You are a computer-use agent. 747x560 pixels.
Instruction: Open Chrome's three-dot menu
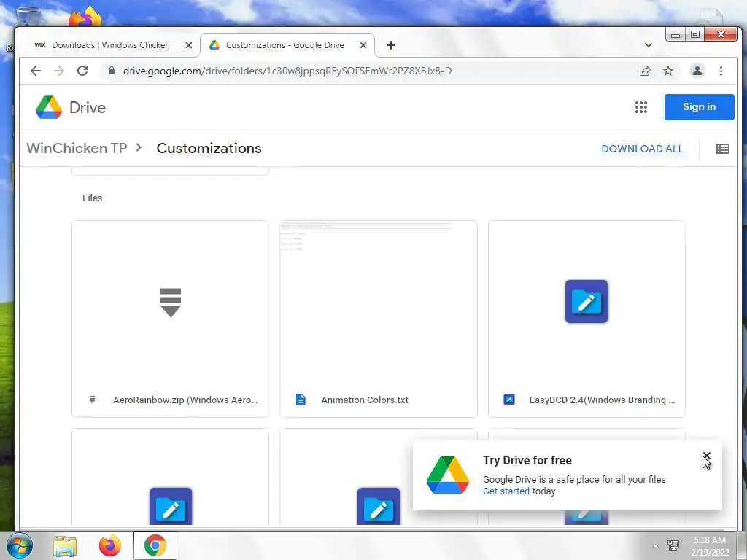click(x=721, y=71)
